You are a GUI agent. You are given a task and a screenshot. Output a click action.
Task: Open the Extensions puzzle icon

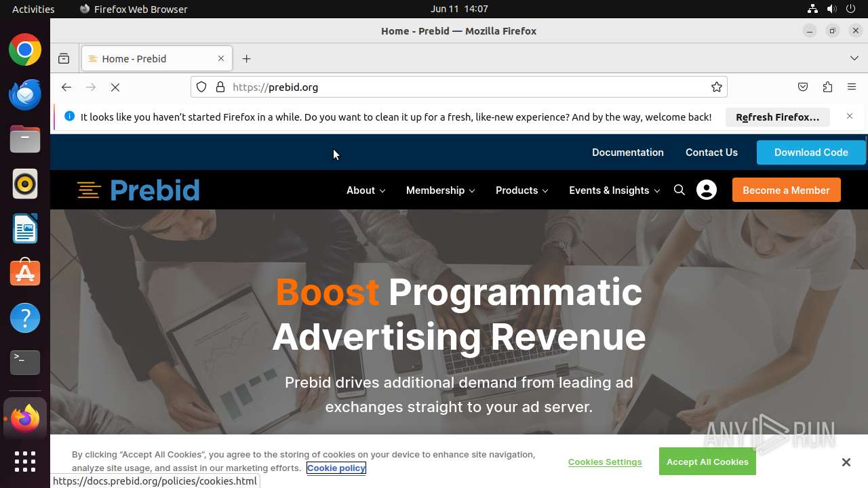(x=827, y=87)
